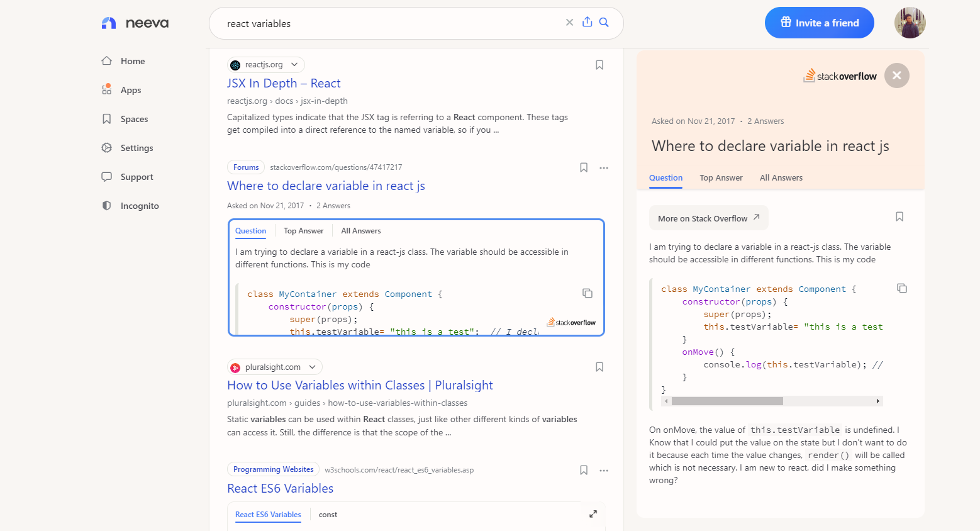Screen dimensions: 980x531
Task: Open How to Use Variables Pluralsight link
Action: point(360,385)
